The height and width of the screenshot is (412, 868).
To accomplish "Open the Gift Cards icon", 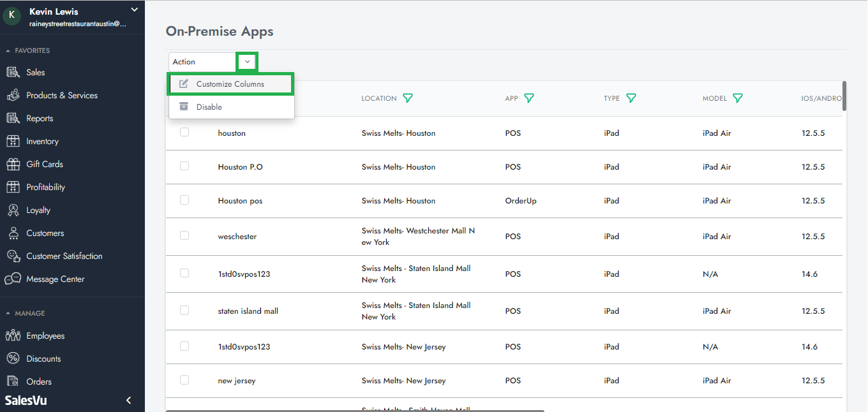I will pyautogui.click(x=13, y=165).
